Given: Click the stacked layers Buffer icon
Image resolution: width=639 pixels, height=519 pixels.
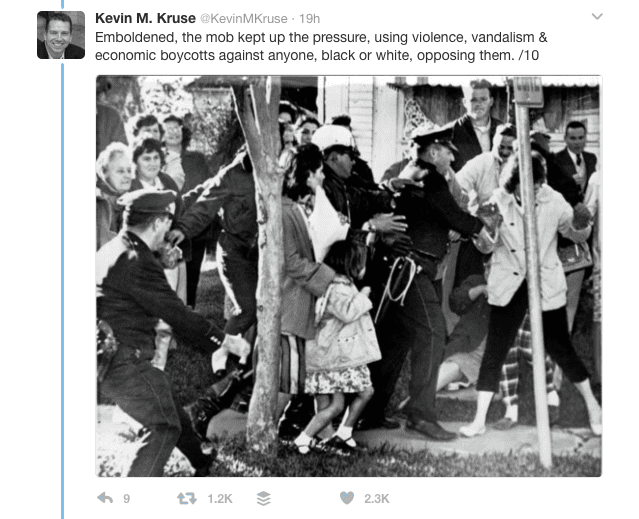Looking at the screenshot, I should coord(264,498).
